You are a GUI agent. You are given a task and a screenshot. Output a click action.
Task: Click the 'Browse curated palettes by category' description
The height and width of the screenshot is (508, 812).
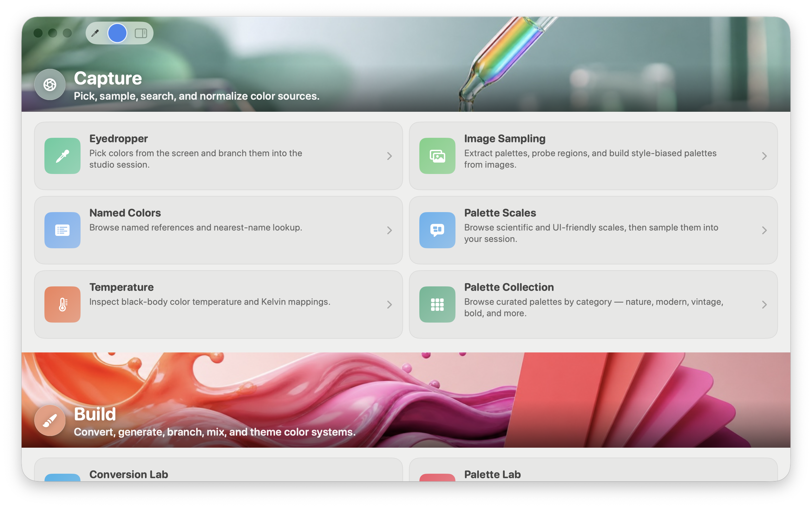593,307
